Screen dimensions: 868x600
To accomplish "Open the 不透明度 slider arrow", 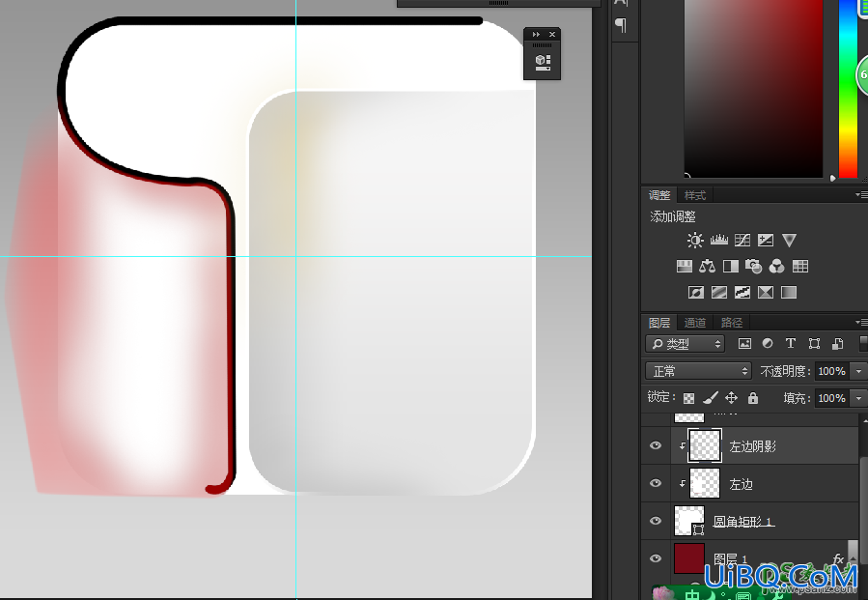I will pyautogui.click(x=859, y=371).
